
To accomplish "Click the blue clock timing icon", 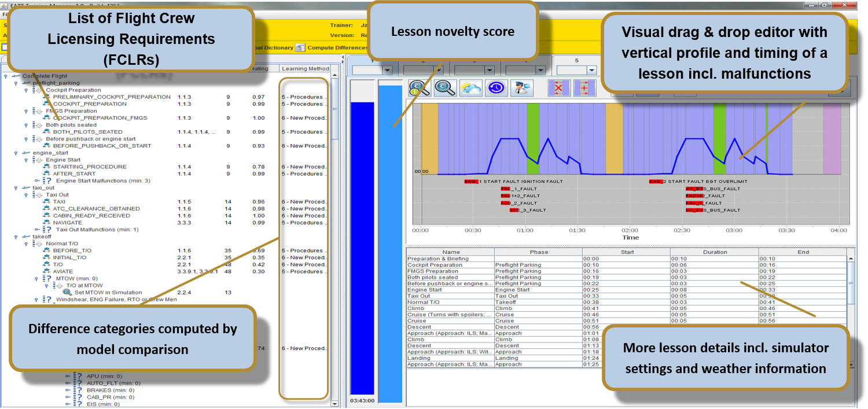I will (496, 88).
